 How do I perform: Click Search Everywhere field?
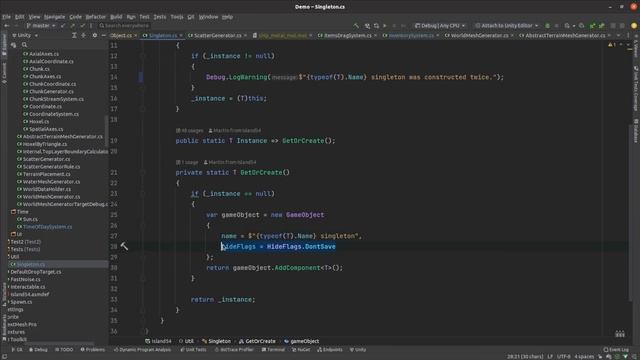tap(124, 26)
